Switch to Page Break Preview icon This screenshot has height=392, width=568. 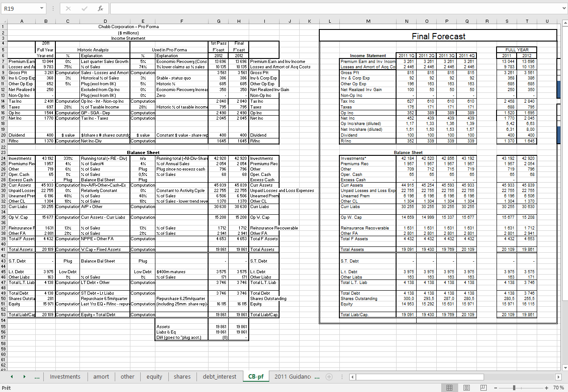(x=484, y=388)
